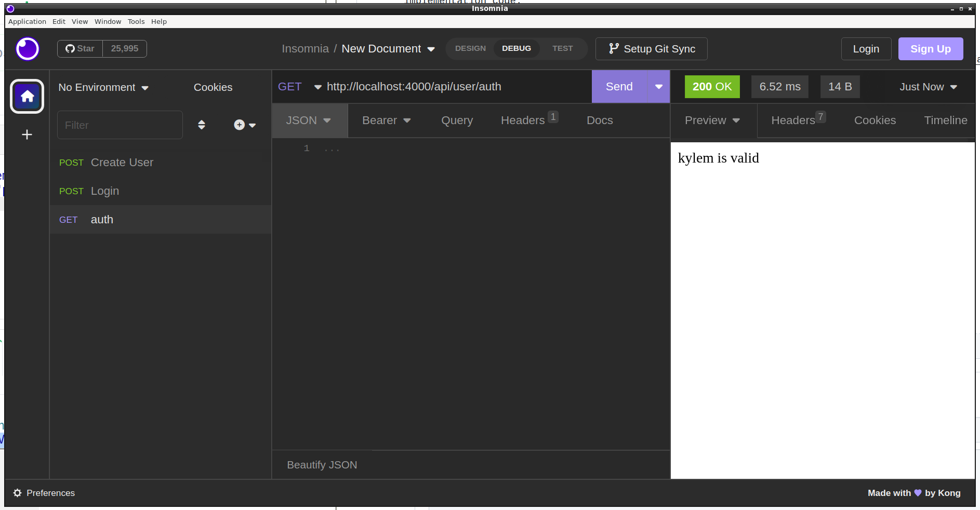Open the Cookies manager for the workspace
Image resolution: width=980 pixels, height=510 pixels.
pyautogui.click(x=213, y=87)
